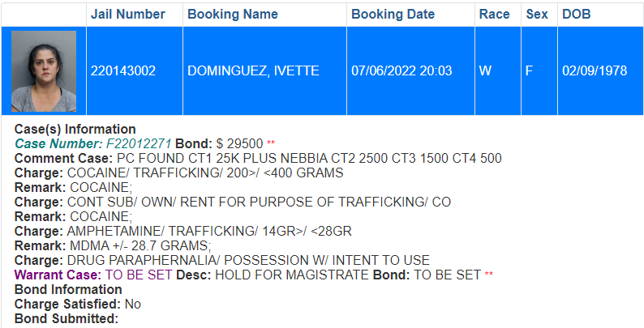Click the 02/09/1978 date of birth cell
Viewport: 644px width, 328px height.
[x=600, y=71]
